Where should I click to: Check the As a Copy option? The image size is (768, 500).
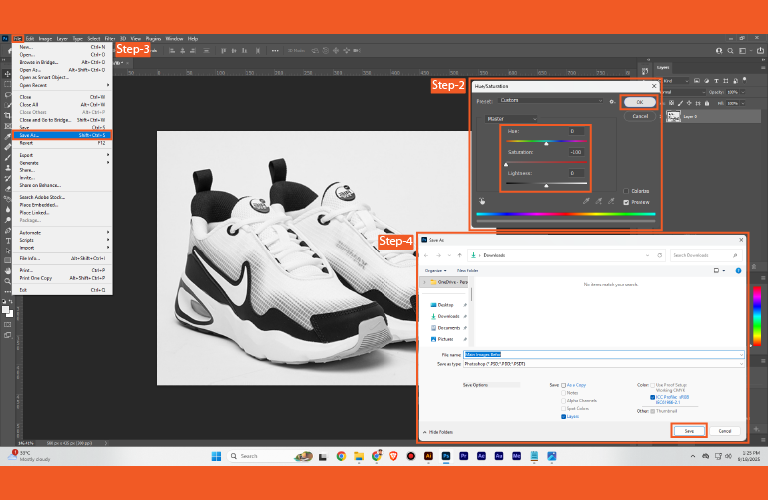click(x=564, y=384)
